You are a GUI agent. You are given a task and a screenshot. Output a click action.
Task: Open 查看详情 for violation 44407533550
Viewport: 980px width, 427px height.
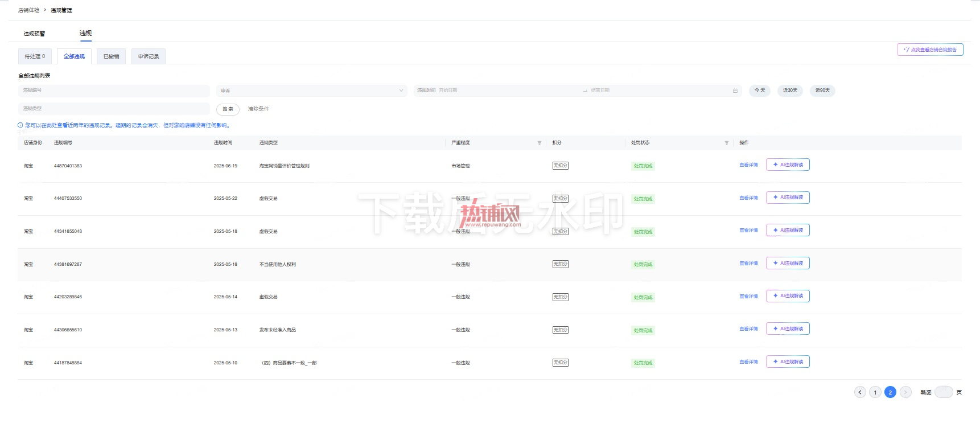[x=748, y=198]
